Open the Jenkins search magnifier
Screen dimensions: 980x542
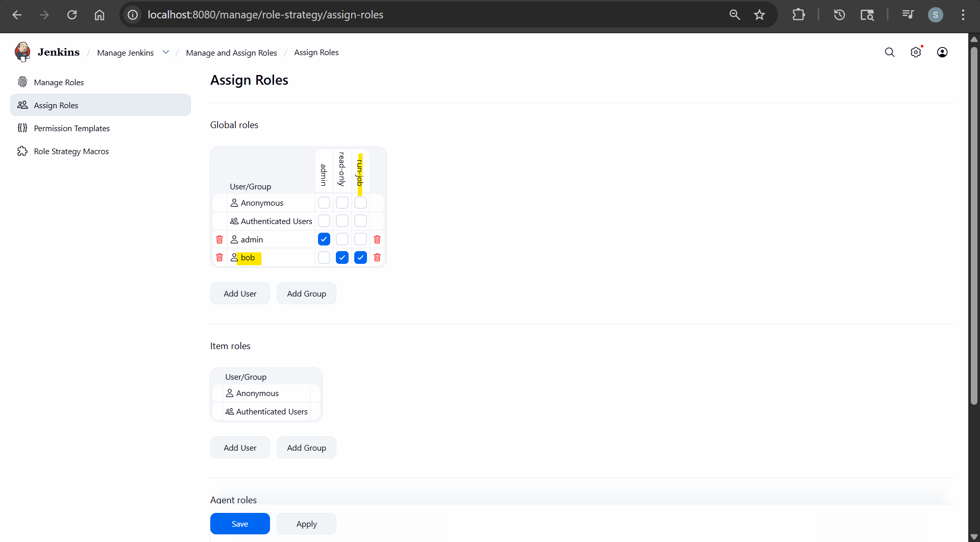[890, 52]
